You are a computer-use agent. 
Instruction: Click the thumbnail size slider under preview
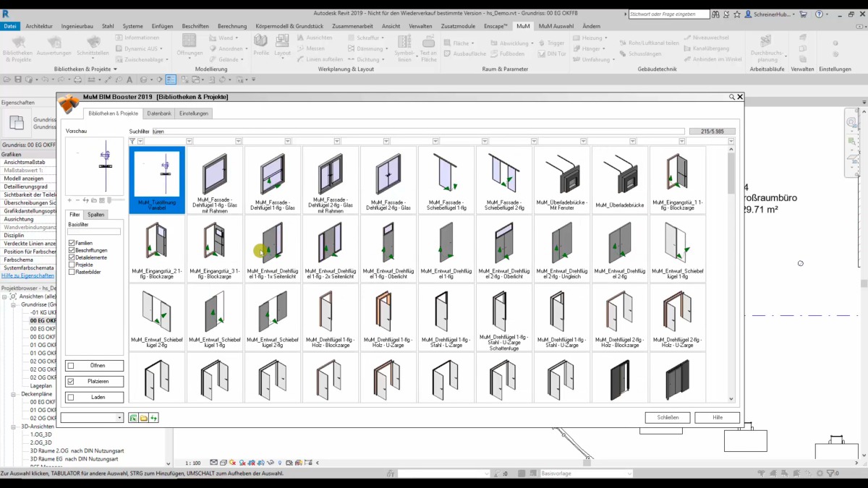click(116, 200)
